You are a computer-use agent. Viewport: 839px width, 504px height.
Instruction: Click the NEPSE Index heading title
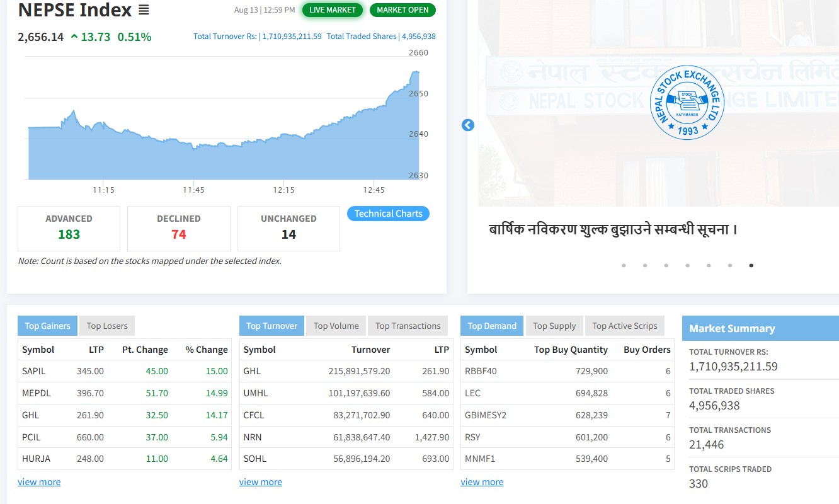coord(75,10)
